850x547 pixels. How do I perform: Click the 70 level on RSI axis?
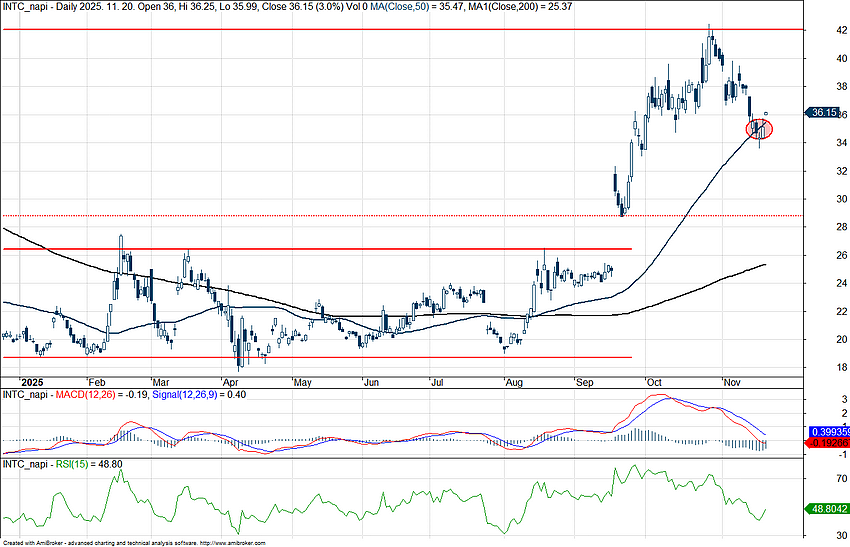(x=814, y=480)
